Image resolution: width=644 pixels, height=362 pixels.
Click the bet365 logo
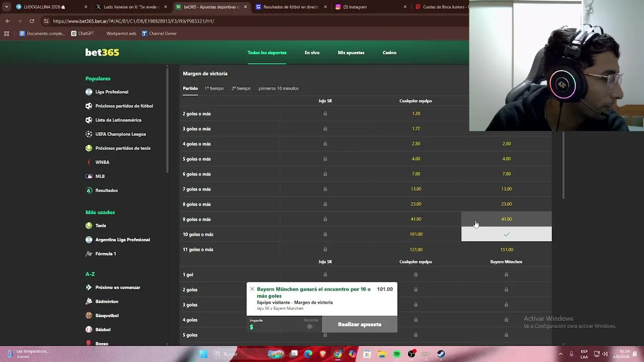point(102,52)
